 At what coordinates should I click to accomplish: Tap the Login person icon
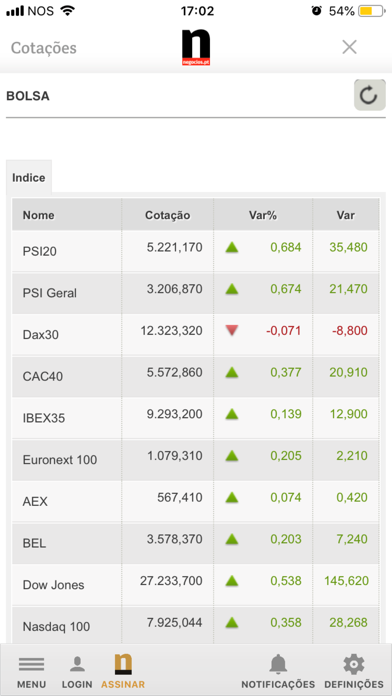click(77, 664)
